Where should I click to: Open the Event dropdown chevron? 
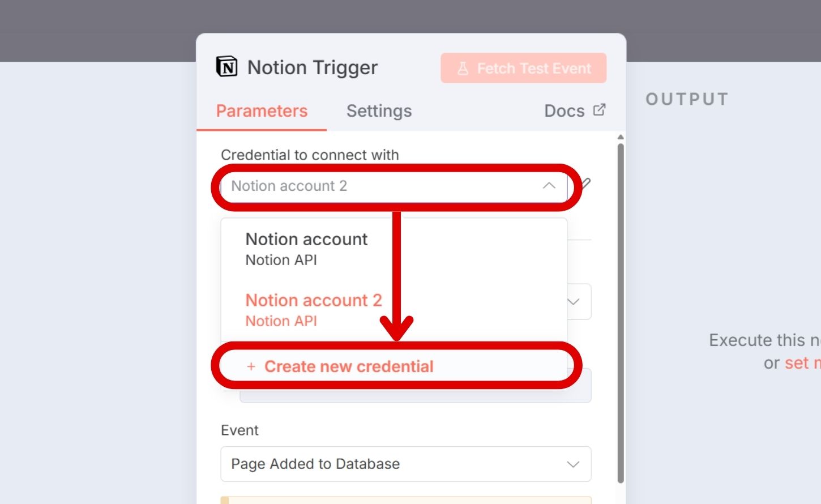[x=573, y=464]
